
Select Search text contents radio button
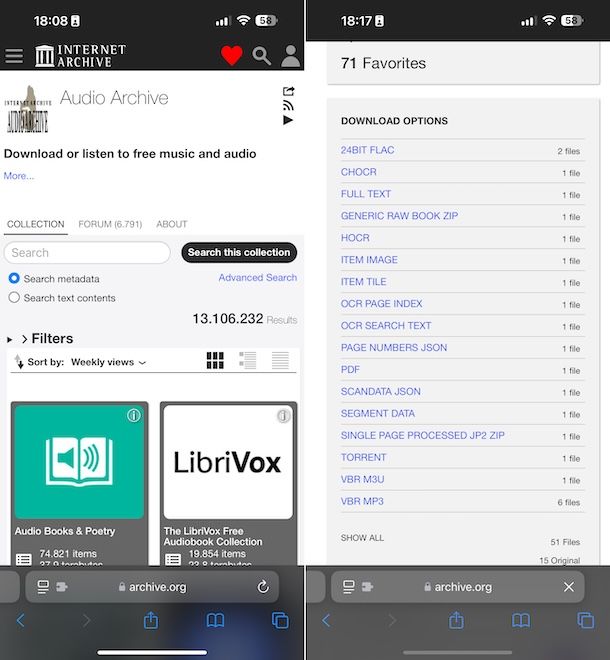click(x=14, y=298)
